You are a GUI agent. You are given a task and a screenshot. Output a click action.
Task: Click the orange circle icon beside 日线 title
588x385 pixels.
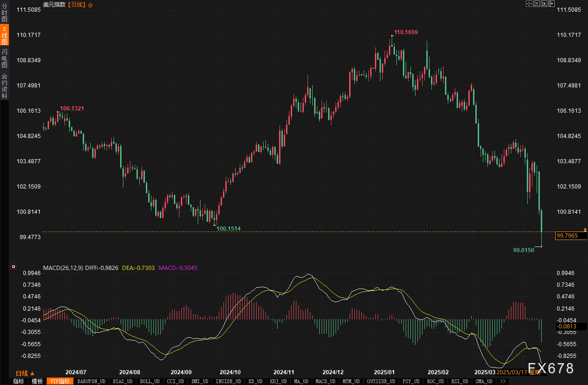tap(90, 5)
